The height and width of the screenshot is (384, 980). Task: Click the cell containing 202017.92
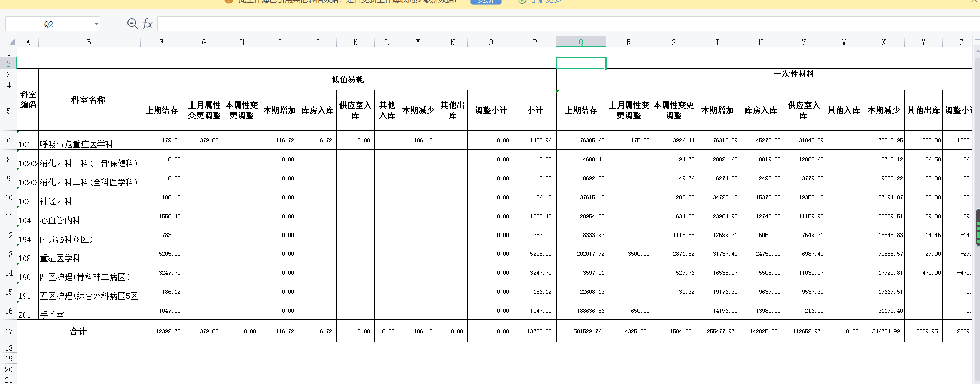pyautogui.click(x=581, y=254)
